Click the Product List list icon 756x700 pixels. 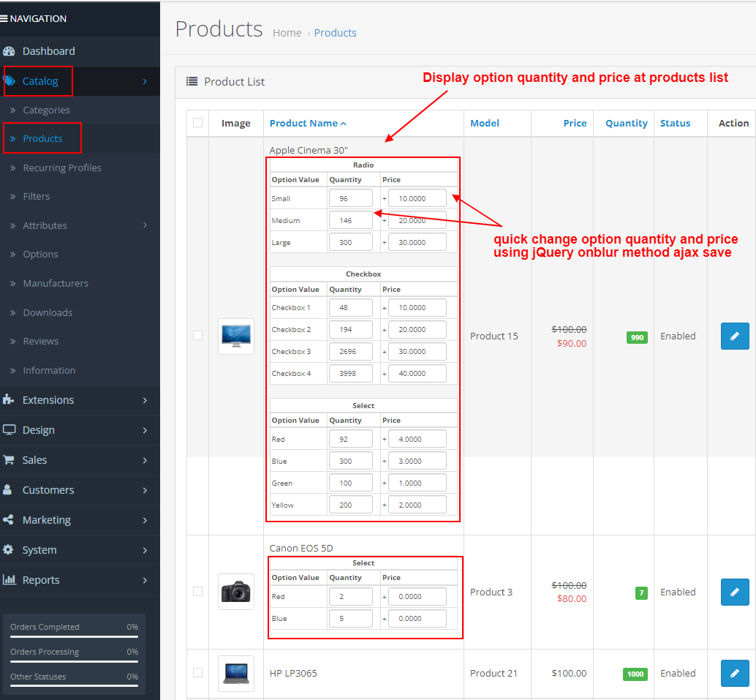[x=192, y=81]
